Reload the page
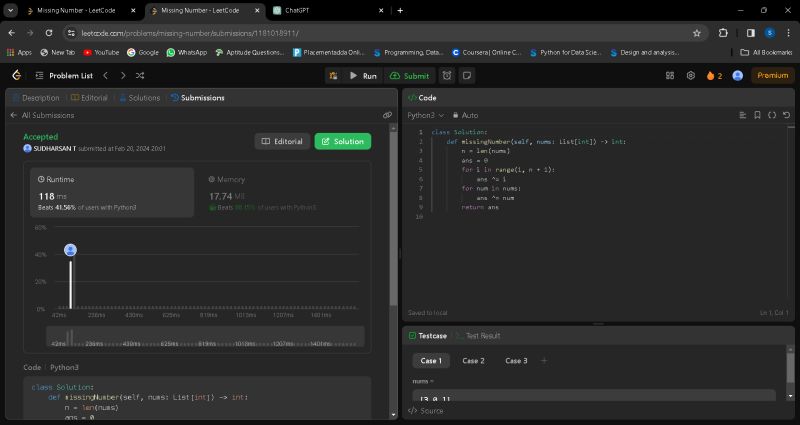Screen dimensions: 800x425 pyautogui.click(x=48, y=33)
